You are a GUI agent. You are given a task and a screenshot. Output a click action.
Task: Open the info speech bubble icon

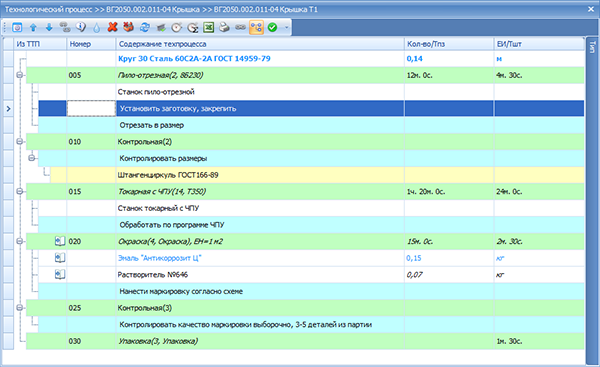[x=81, y=27]
